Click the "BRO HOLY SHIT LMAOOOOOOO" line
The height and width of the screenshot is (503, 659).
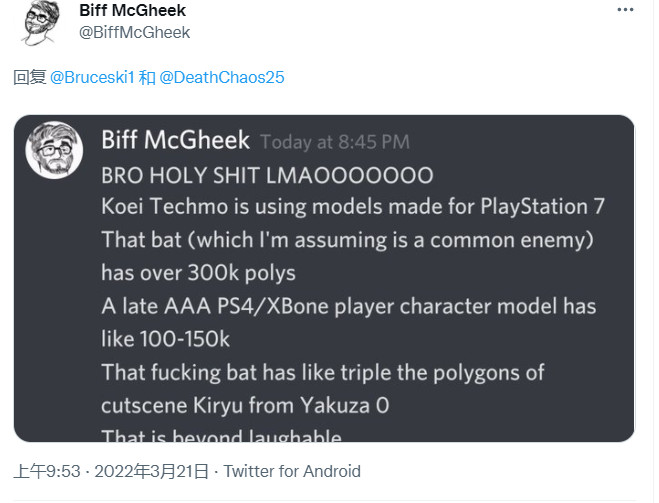coord(267,175)
